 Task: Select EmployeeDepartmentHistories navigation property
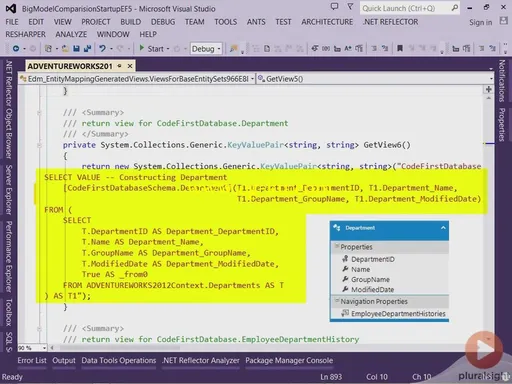click(393, 314)
